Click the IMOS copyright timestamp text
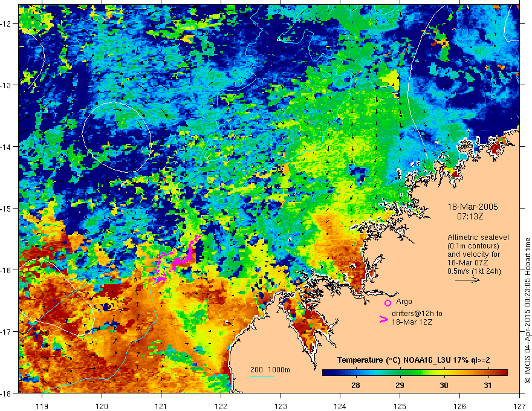 527,311
